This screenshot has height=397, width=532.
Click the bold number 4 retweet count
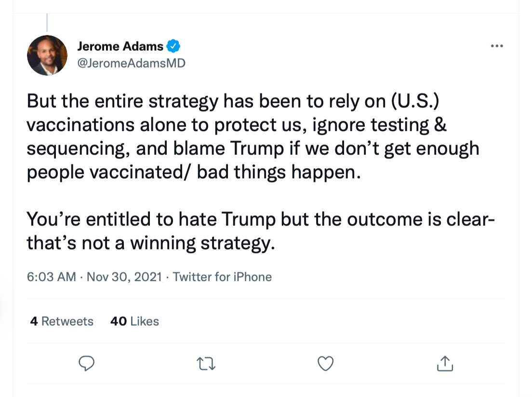click(34, 321)
